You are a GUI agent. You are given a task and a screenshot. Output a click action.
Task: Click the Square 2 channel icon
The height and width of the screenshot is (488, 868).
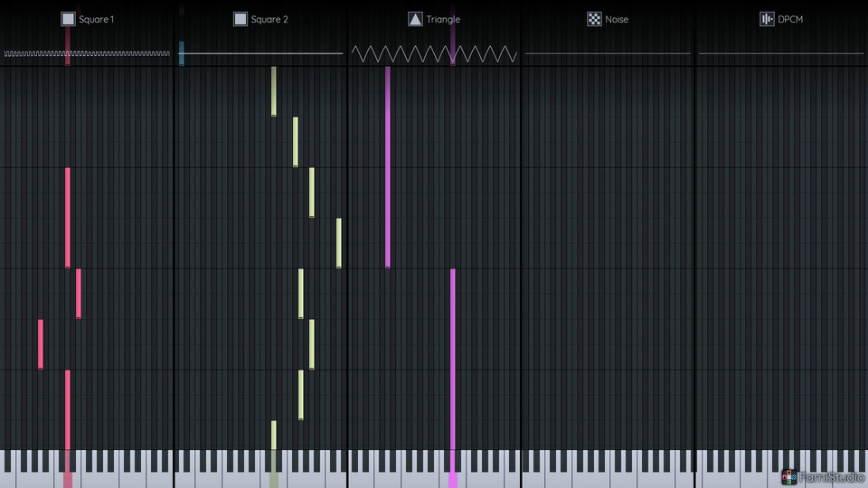[x=241, y=19]
